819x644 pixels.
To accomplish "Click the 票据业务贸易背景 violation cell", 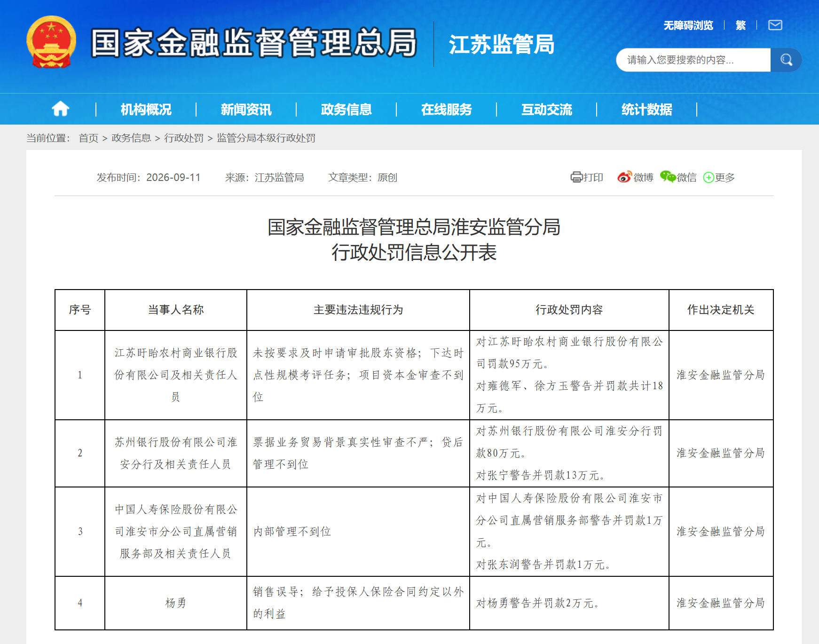I will coord(358,453).
